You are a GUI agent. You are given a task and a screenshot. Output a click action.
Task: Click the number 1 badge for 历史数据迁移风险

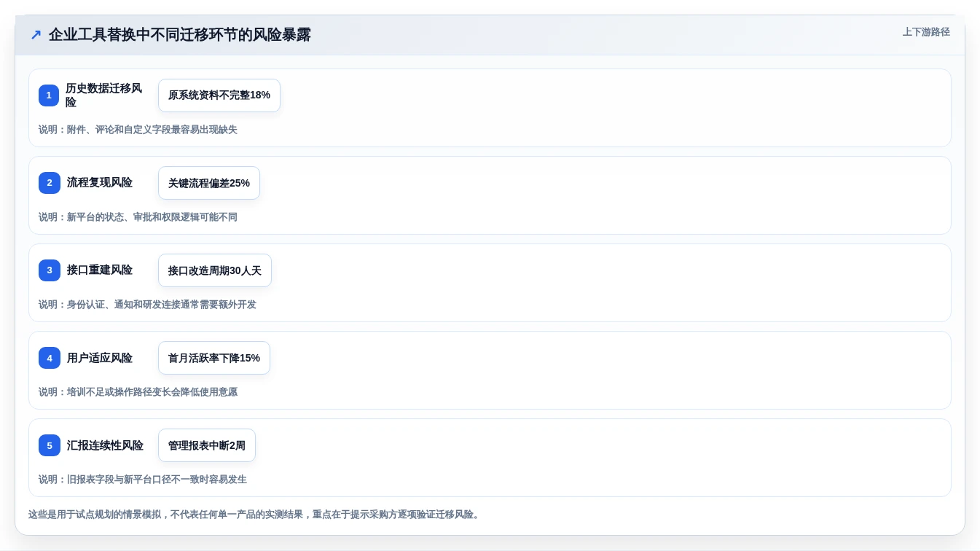click(49, 95)
